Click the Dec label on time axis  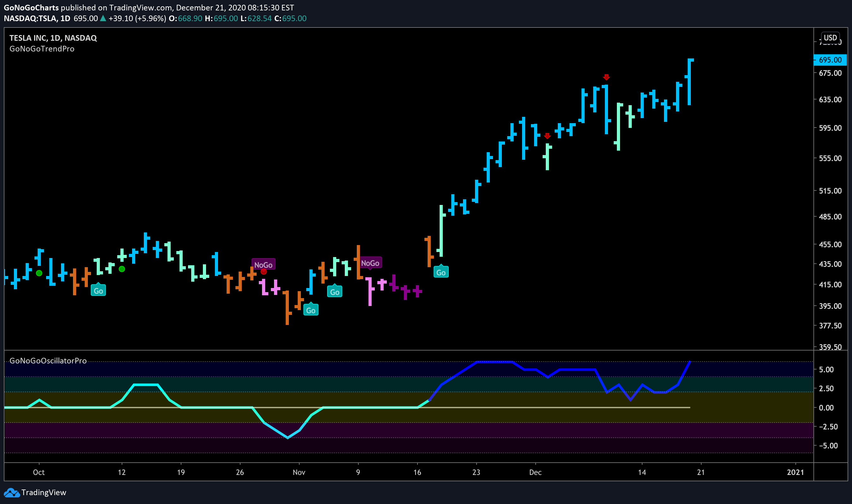click(535, 472)
